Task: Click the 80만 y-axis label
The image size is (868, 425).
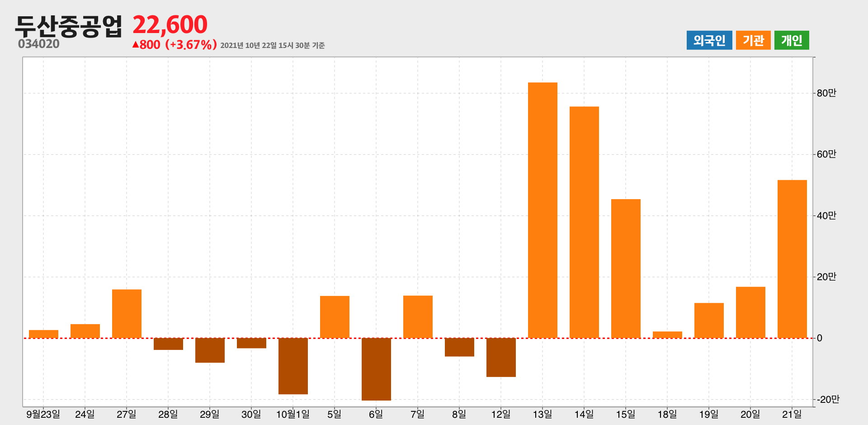Action: 826,93
